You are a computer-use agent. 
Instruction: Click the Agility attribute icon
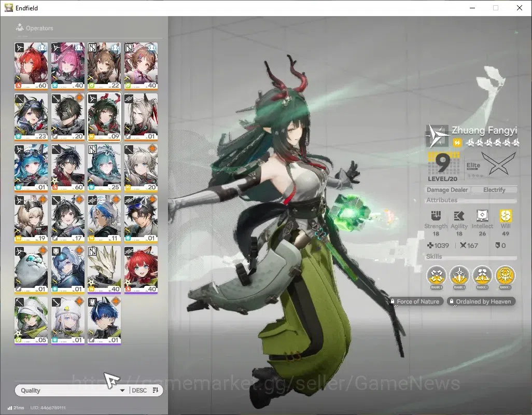click(459, 215)
